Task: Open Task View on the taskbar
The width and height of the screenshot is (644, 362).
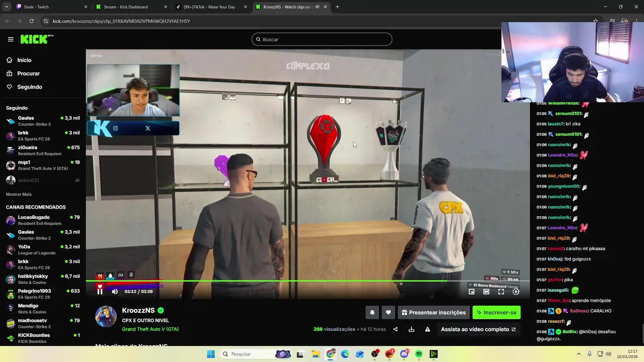Action: pos(300,354)
